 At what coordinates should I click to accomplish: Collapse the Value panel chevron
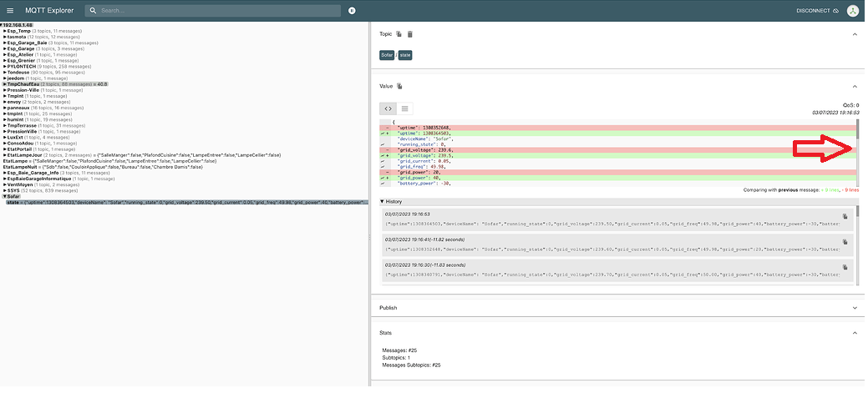[x=855, y=86]
